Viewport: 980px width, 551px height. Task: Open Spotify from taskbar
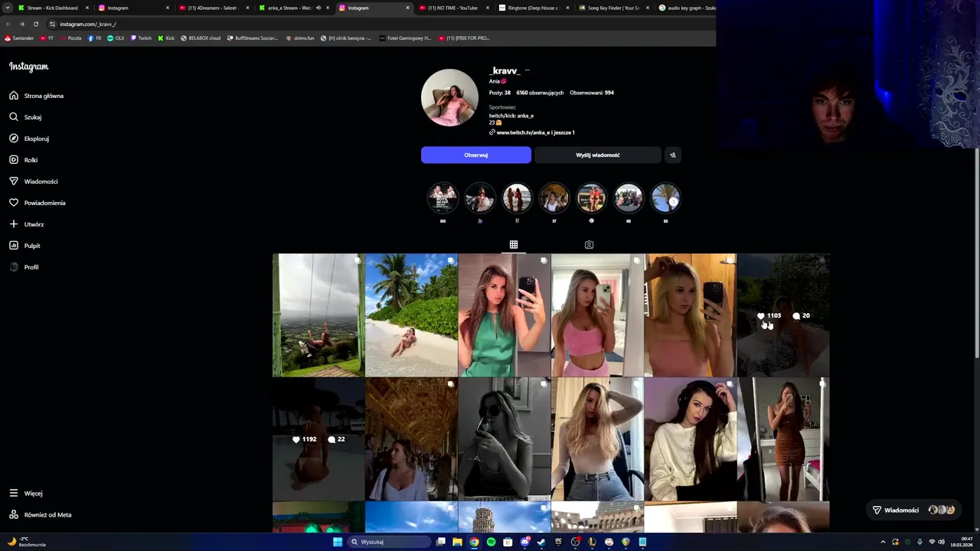[491, 542]
